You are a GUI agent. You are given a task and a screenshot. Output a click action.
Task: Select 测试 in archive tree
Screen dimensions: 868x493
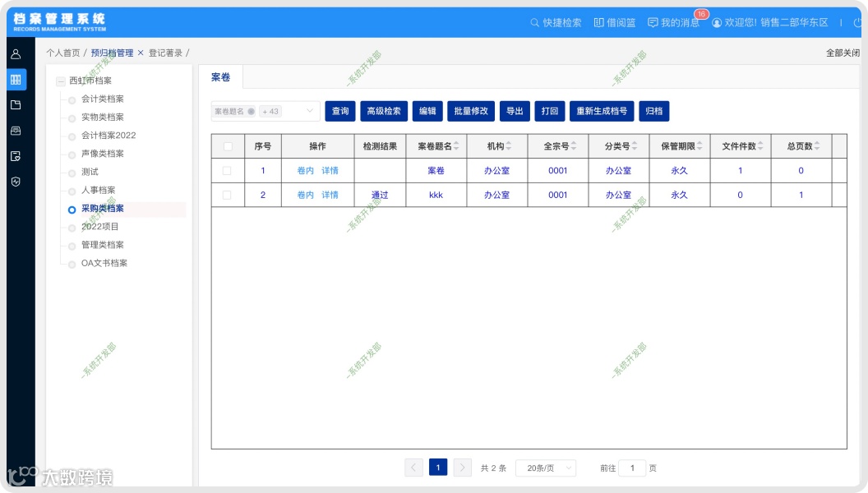[90, 172]
